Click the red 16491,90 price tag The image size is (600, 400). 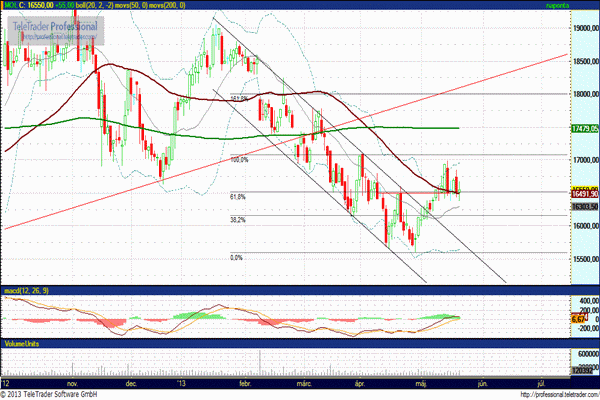(x=585, y=194)
